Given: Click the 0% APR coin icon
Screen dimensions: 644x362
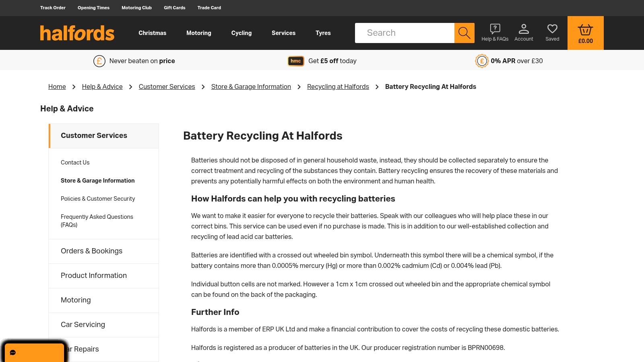Looking at the screenshot, I should click(x=481, y=61).
